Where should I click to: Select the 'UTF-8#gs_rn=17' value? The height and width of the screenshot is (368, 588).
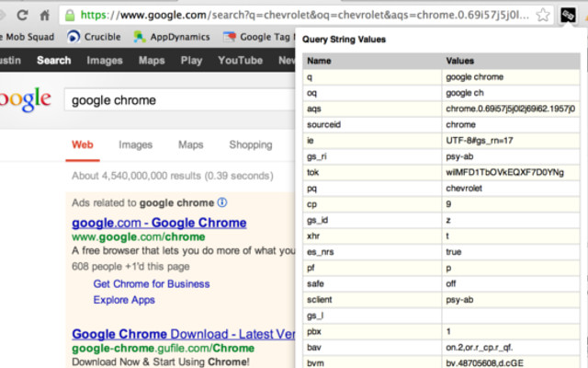480,141
